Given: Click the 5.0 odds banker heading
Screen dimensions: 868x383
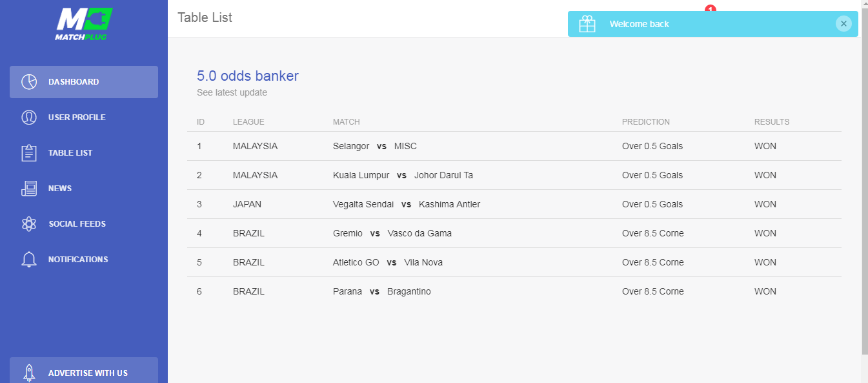Looking at the screenshot, I should tap(248, 76).
